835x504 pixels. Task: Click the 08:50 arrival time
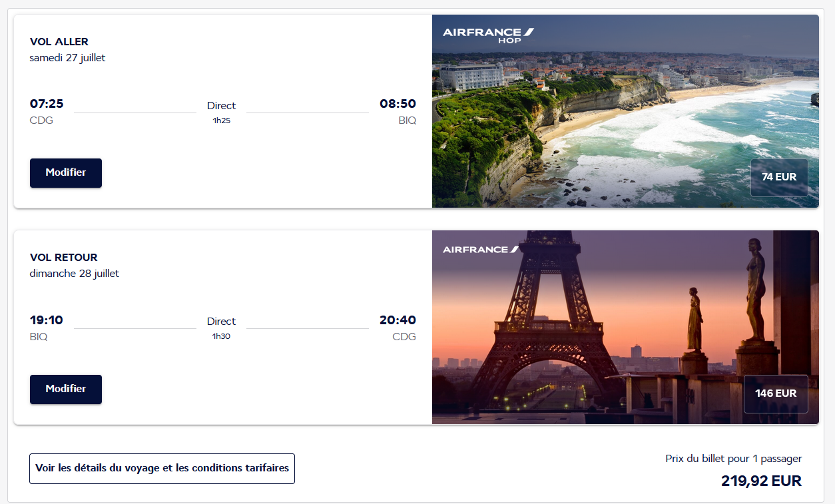398,104
